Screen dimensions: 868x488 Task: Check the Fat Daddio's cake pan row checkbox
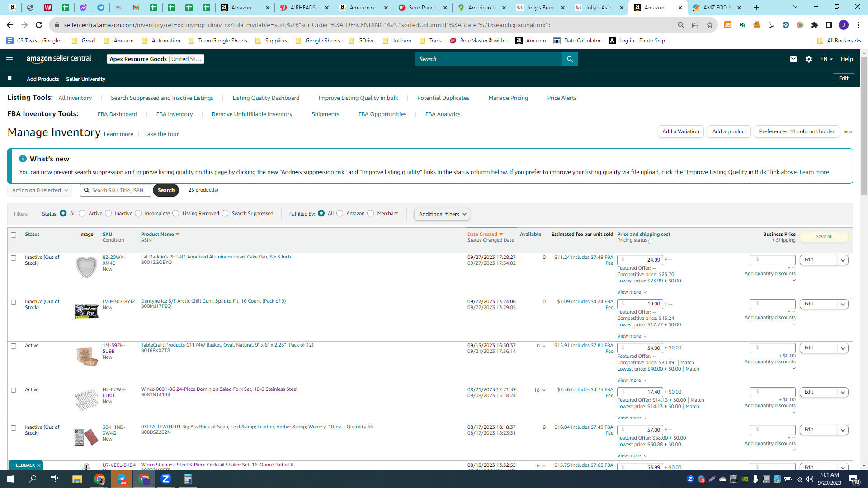pos(14,258)
